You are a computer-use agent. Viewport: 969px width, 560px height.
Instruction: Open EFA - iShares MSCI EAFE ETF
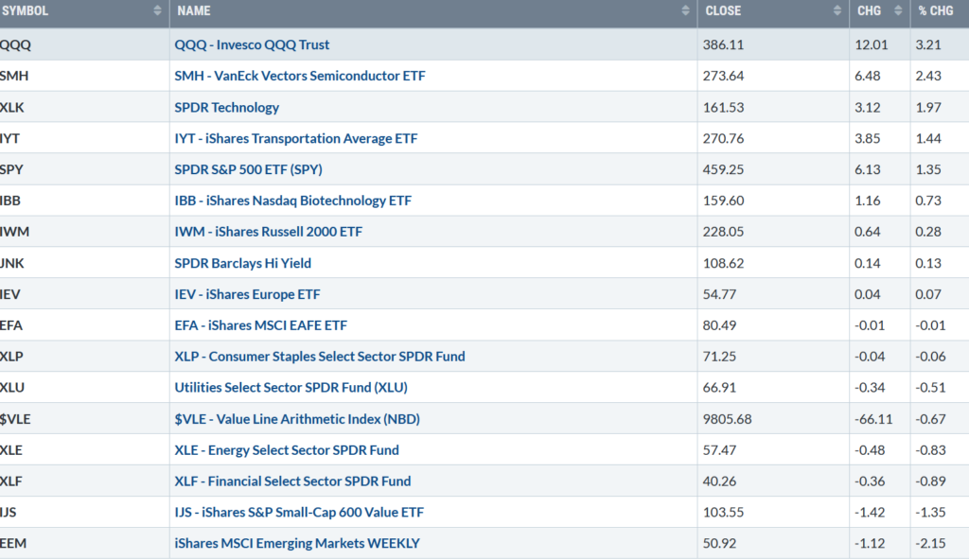tap(261, 325)
